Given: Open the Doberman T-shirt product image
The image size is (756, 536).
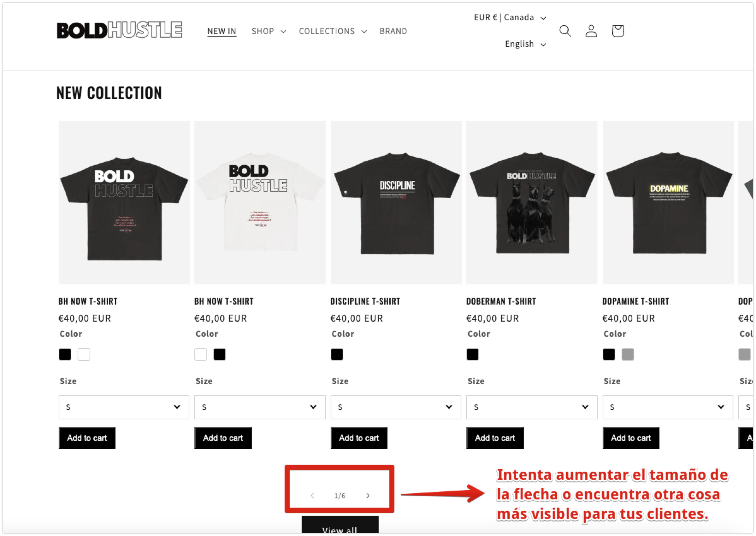Looking at the screenshot, I should tap(532, 203).
